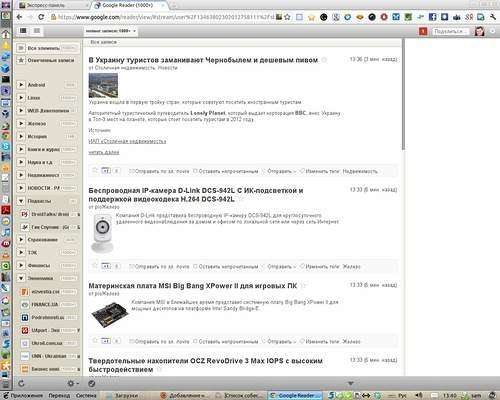Collapse the Подкасты folder

point(21,201)
